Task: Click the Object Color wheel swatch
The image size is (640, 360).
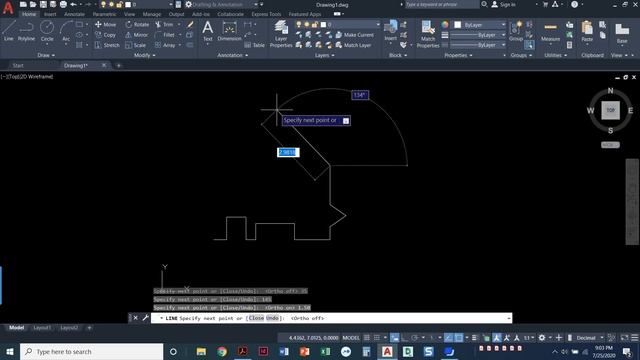Action: 445,25
